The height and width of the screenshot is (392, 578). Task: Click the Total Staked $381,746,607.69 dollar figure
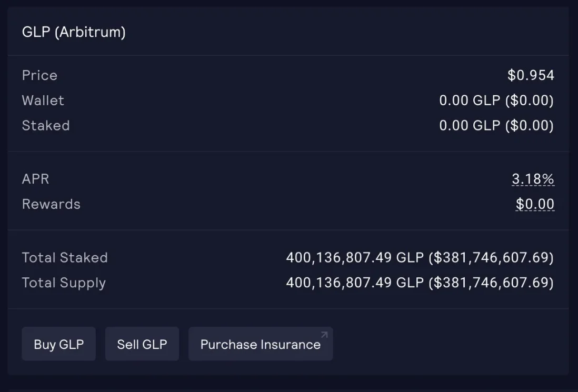coord(491,258)
